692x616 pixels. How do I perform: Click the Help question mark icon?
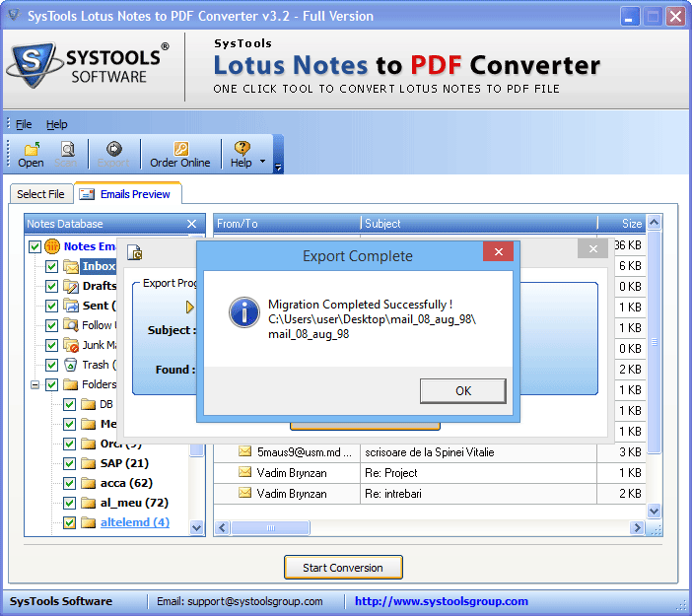[x=242, y=149]
